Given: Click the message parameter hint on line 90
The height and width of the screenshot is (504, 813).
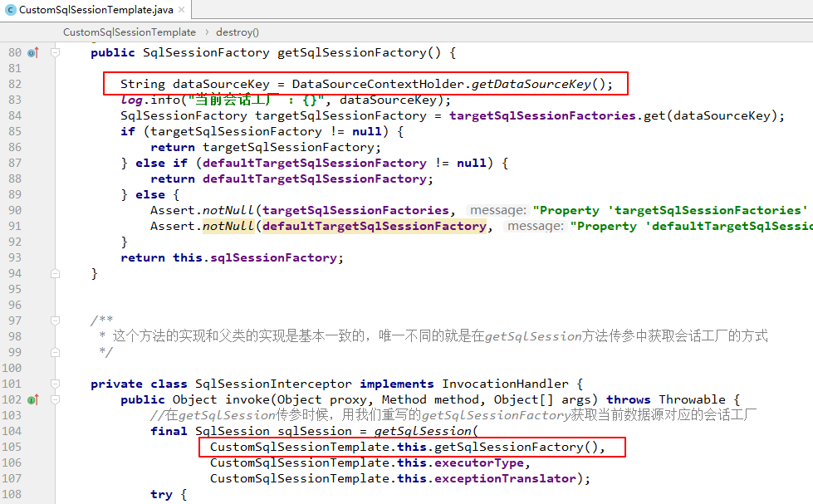Looking at the screenshot, I should pos(497,210).
